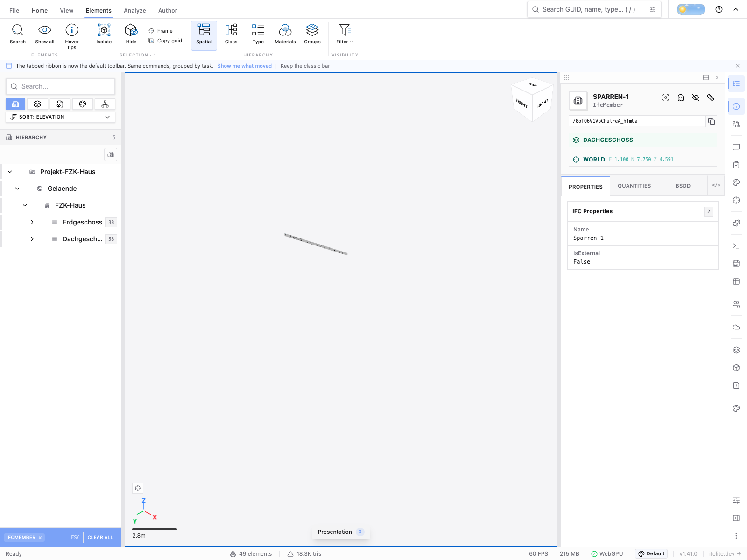Open the Sort: Elevation dropdown
This screenshot has width=747, height=560.
tap(60, 117)
